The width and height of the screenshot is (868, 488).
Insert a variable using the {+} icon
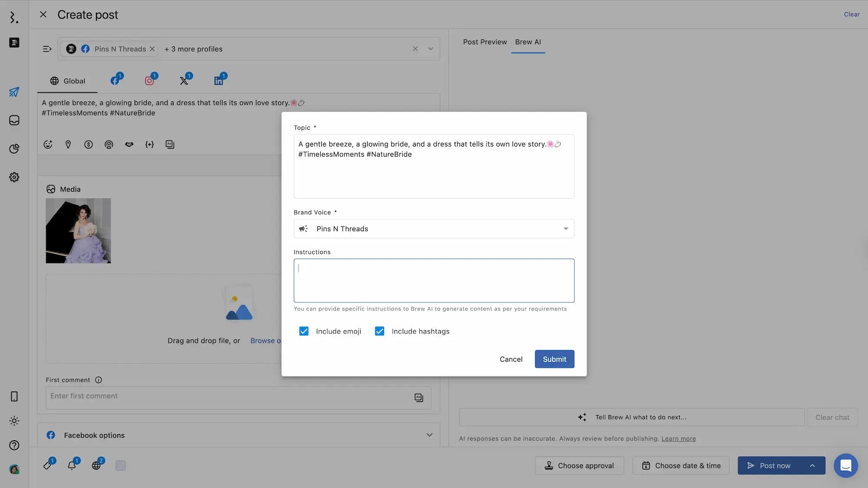pyautogui.click(x=150, y=144)
